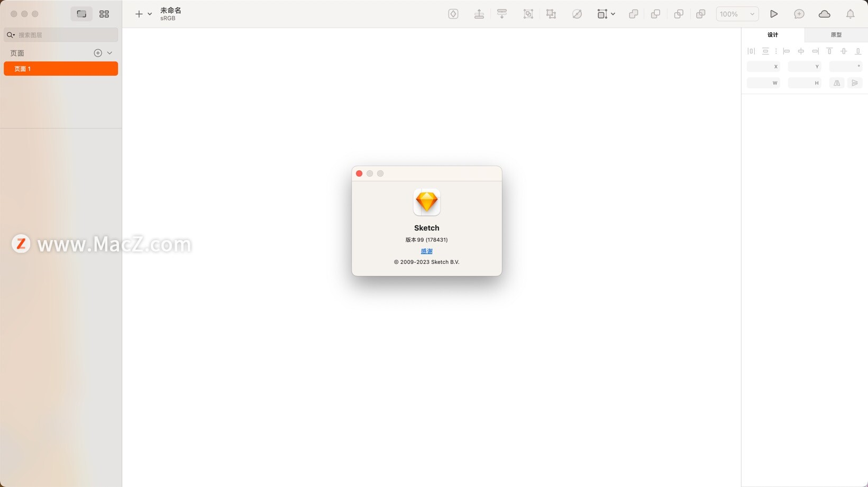Click the Transform/Resize tool icon
868x487 pixels.
602,14
